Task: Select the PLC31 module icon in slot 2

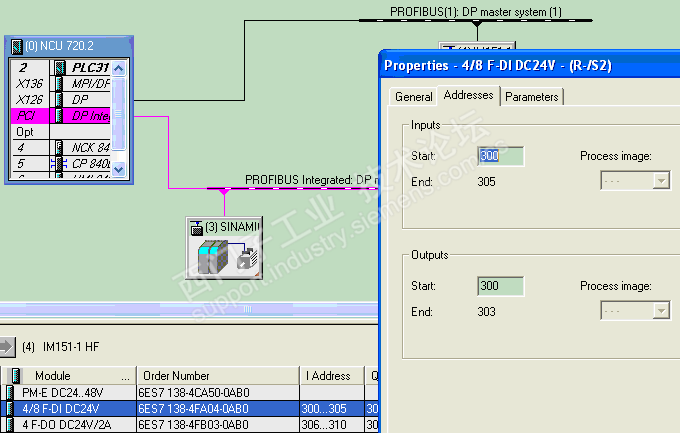Action: click(x=60, y=68)
